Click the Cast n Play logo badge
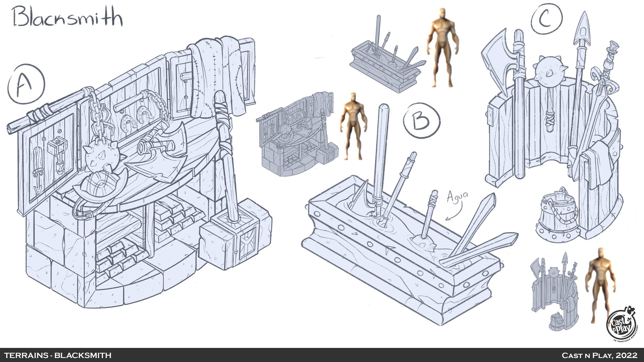644x362 pixels. (x=622, y=324)
